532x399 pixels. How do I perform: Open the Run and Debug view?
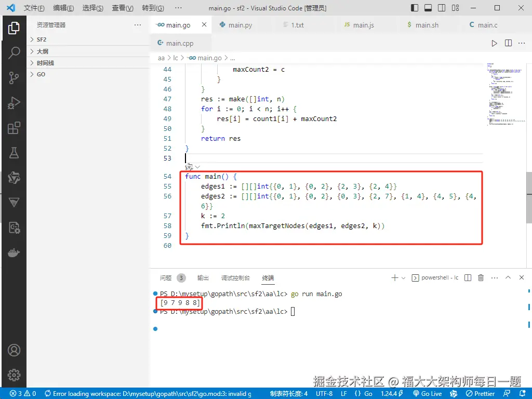click(14, 103)
